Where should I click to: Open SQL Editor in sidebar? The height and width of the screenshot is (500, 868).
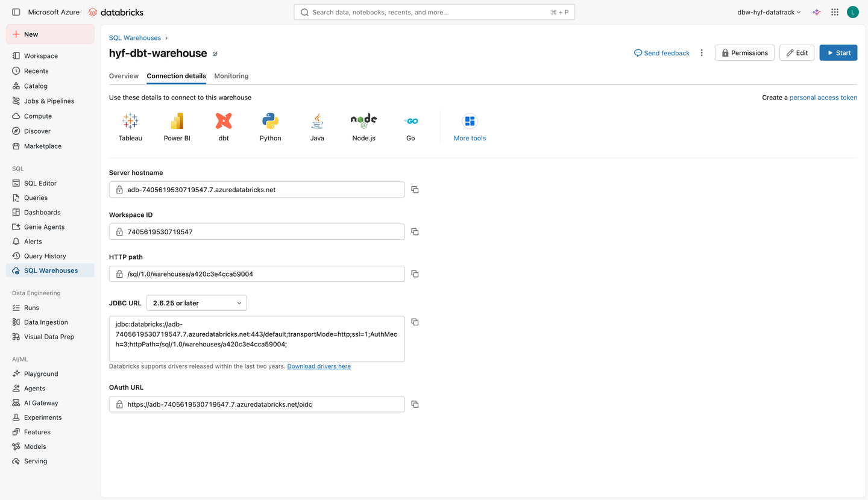pyautogui.click(x=50, y=183)
